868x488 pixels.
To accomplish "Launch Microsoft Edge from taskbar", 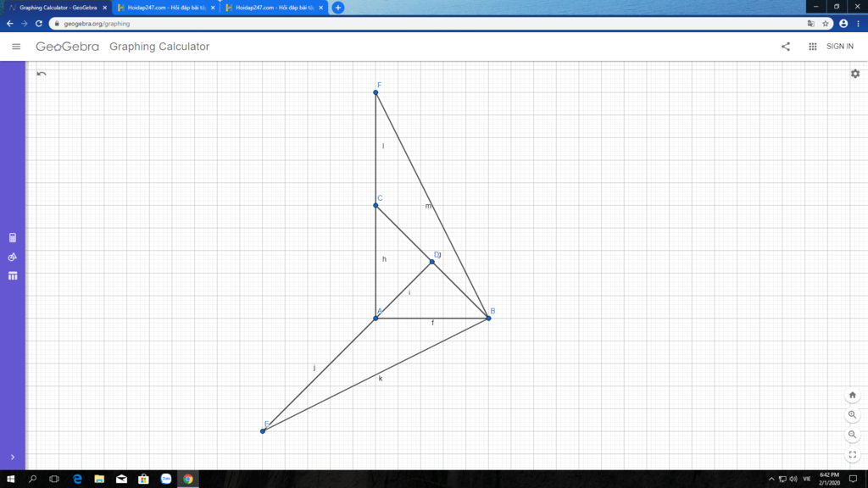I will (x=77, y=480).
